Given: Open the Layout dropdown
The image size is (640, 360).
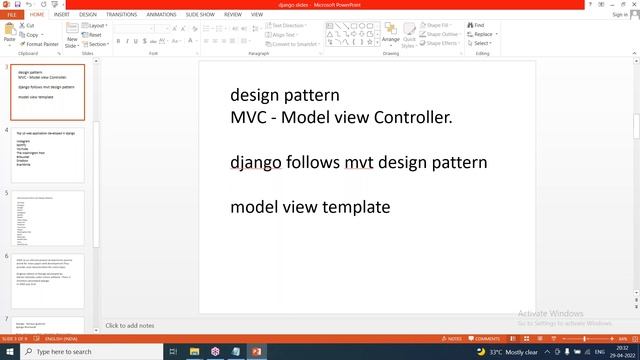Looking at the screenshot, I should tap(95, 25).
